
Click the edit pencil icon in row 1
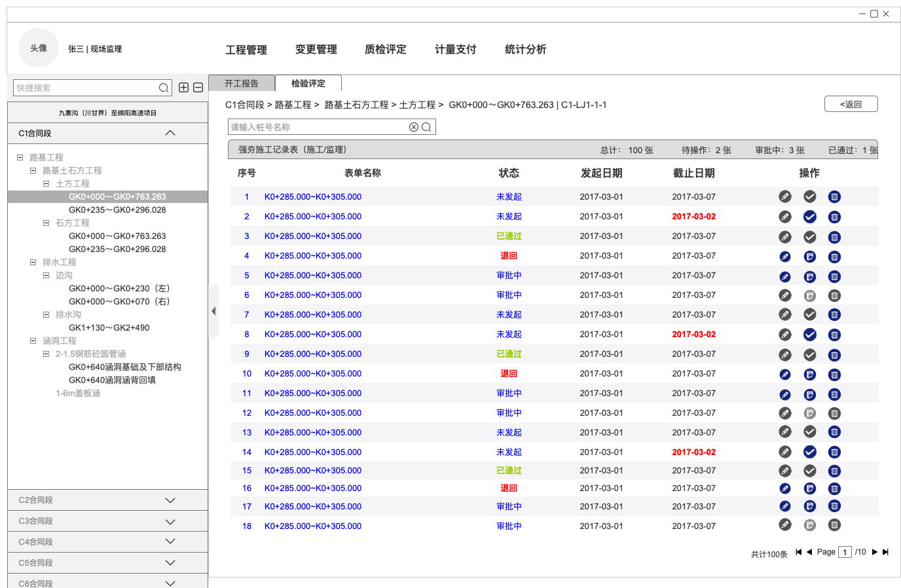(785, 196)
